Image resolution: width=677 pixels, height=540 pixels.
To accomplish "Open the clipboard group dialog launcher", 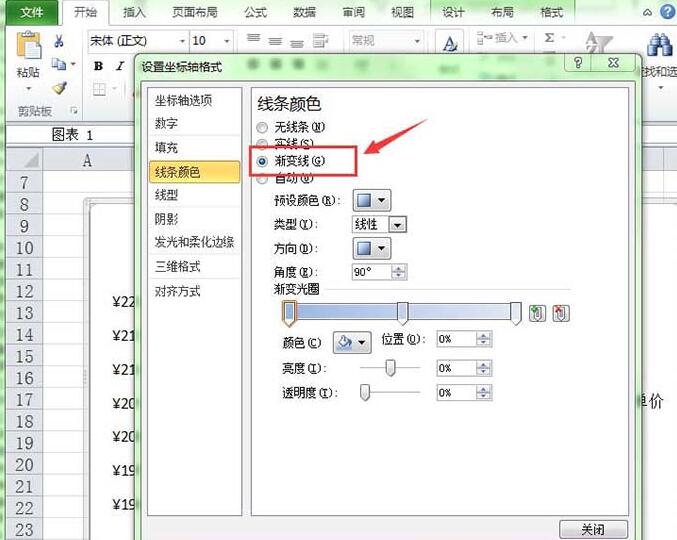I will click(74, 111).
